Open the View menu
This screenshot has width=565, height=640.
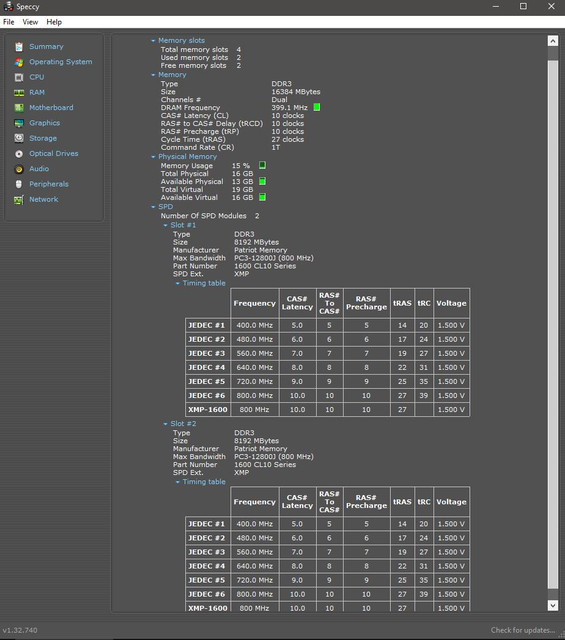pos(30,22)
